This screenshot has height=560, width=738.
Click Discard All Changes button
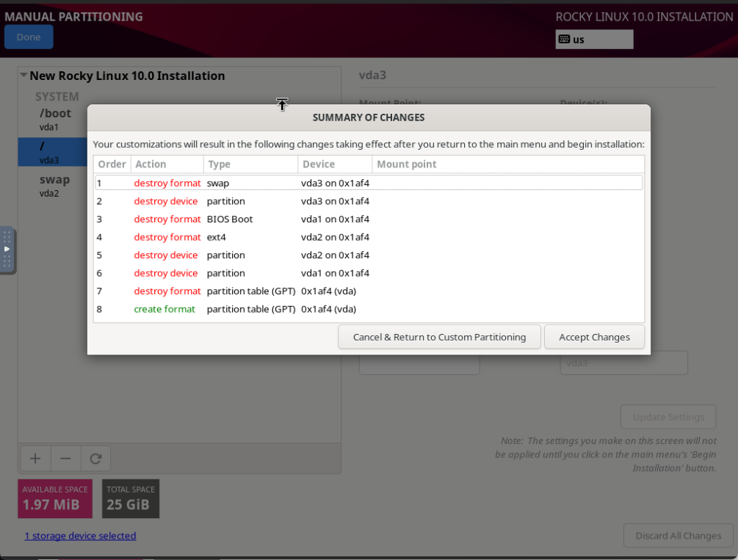[x=679, y=536]
